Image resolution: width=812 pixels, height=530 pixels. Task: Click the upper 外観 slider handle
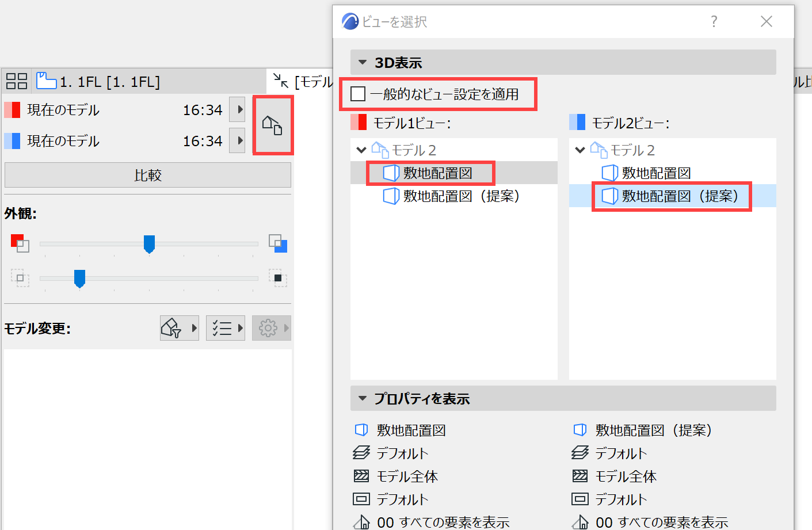[149, 244]
